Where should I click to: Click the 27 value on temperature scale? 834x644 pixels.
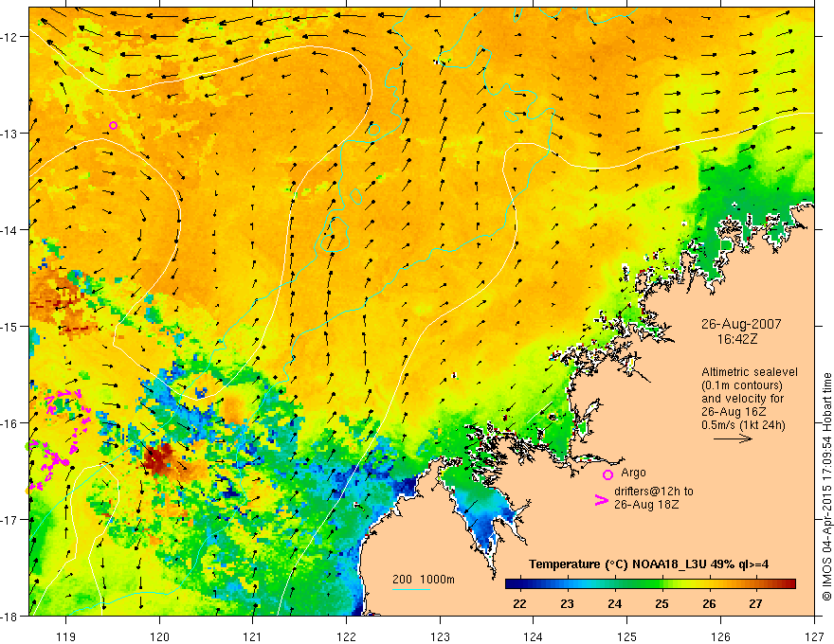tap(756, 603)
